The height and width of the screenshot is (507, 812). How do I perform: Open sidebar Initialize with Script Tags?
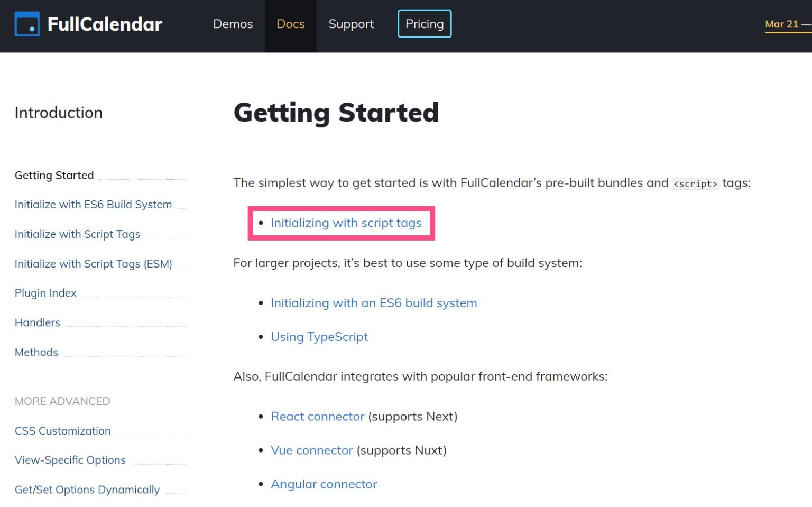[x=77, y=234]
